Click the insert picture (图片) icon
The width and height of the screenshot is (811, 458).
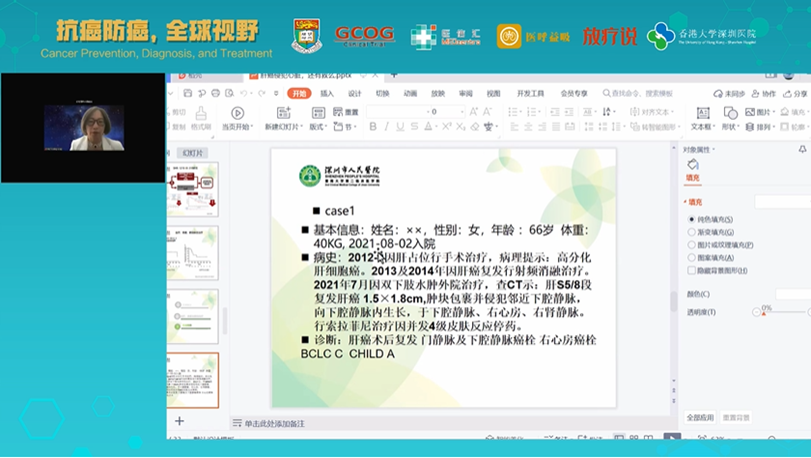pyautogui.click(x=750, y=112)
